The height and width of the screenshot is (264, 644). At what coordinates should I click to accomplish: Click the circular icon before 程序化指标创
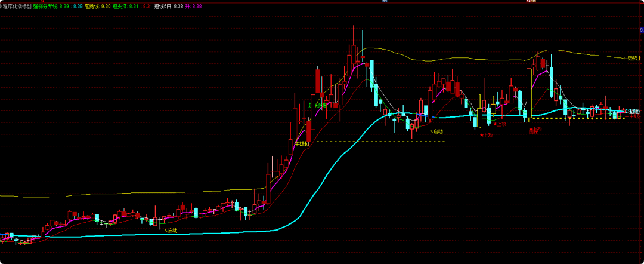(x=1, y=5)
